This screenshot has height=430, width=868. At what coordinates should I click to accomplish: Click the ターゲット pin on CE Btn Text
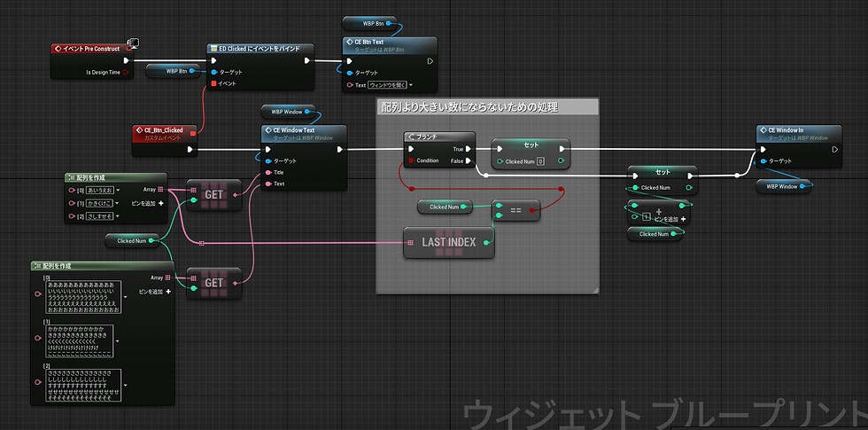pyautogui.click(x=349, y=73)
